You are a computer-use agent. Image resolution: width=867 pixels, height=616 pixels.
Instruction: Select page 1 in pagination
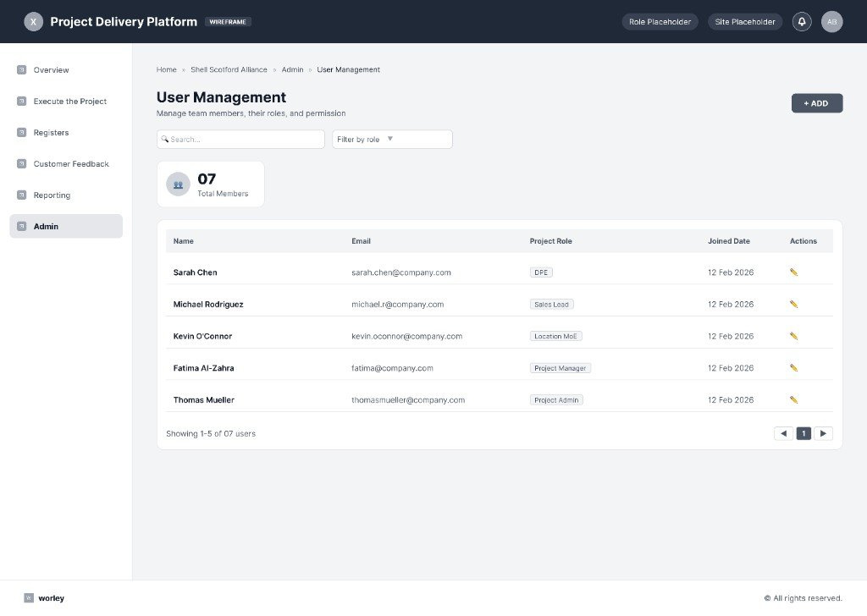(x=803, y=434)
